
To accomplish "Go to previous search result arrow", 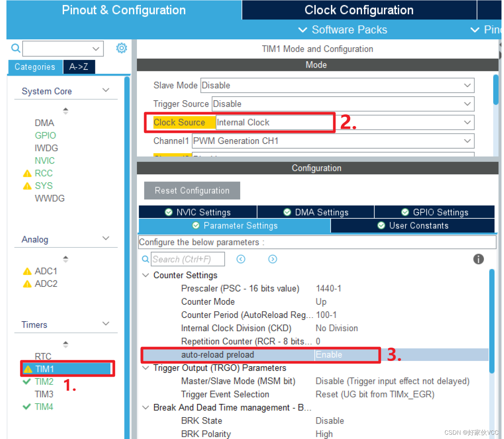I will tap(241, 259).
